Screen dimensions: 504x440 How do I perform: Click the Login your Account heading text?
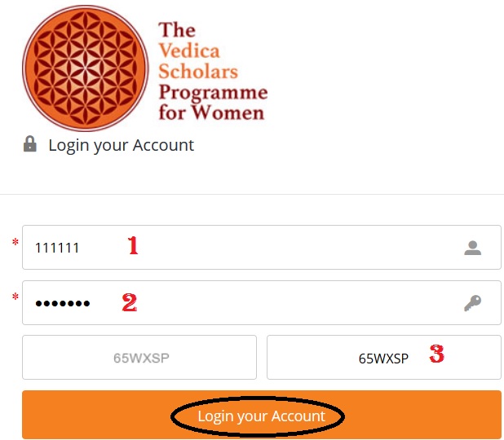pyautogui.click(x=122, y=145)
